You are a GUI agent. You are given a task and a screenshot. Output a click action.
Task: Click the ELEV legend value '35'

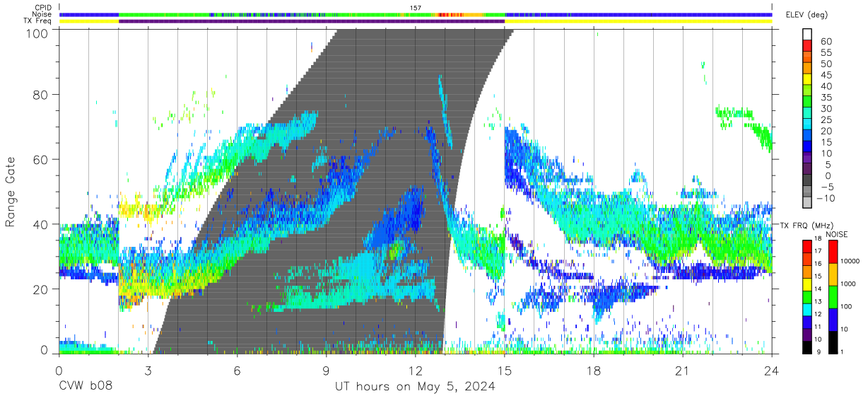pyautogui.click(x=826, y=97)
